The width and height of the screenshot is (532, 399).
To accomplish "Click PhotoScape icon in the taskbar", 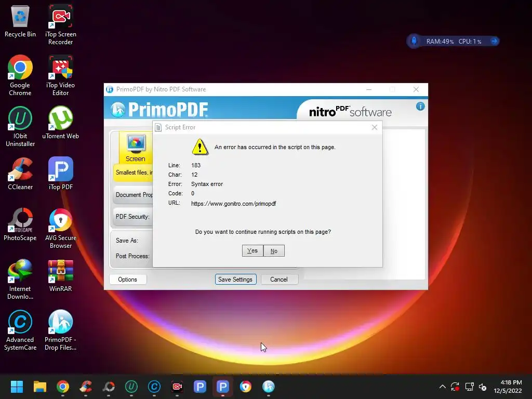I will tap(109, 387).
